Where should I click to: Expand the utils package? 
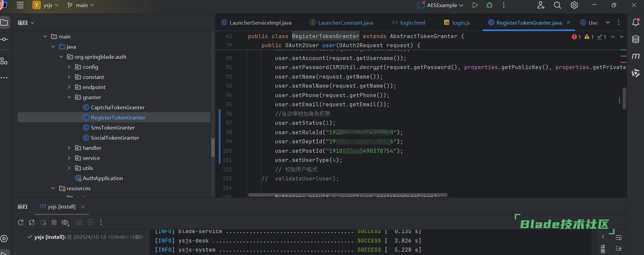click(x=69, y=168)
